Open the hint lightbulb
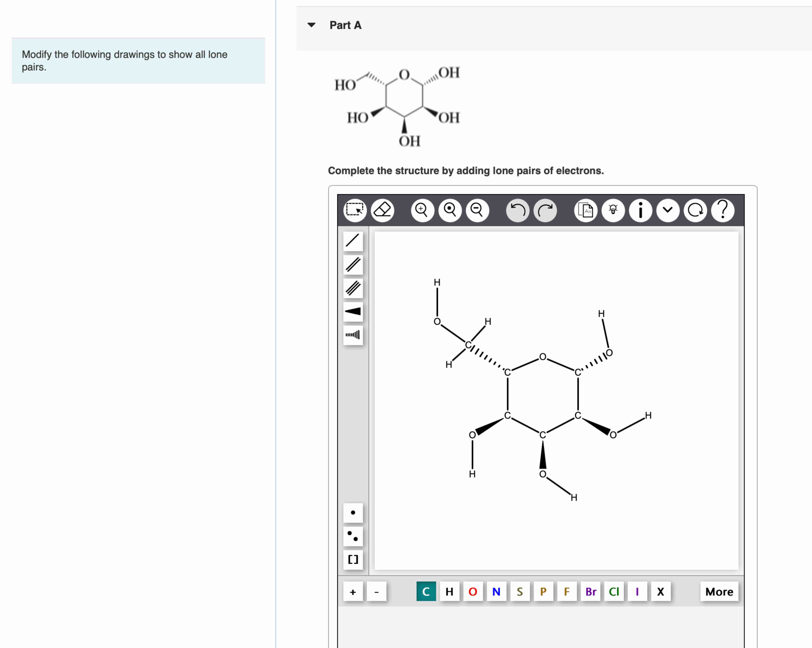The height and width of the screenshot is (648, 812). coord(613,210)
